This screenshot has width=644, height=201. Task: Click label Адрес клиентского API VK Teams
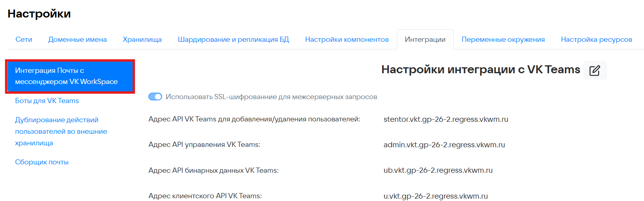(205, 196)
